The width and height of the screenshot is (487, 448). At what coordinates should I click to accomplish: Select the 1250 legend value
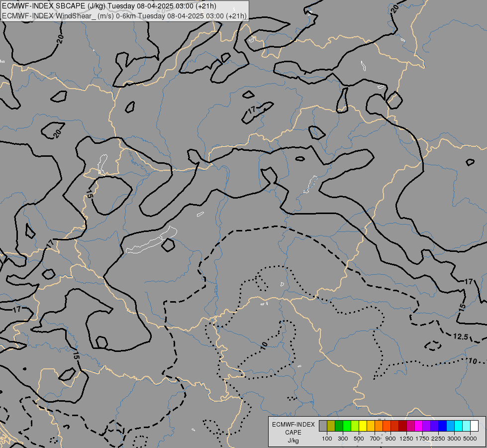click(406, 439)
